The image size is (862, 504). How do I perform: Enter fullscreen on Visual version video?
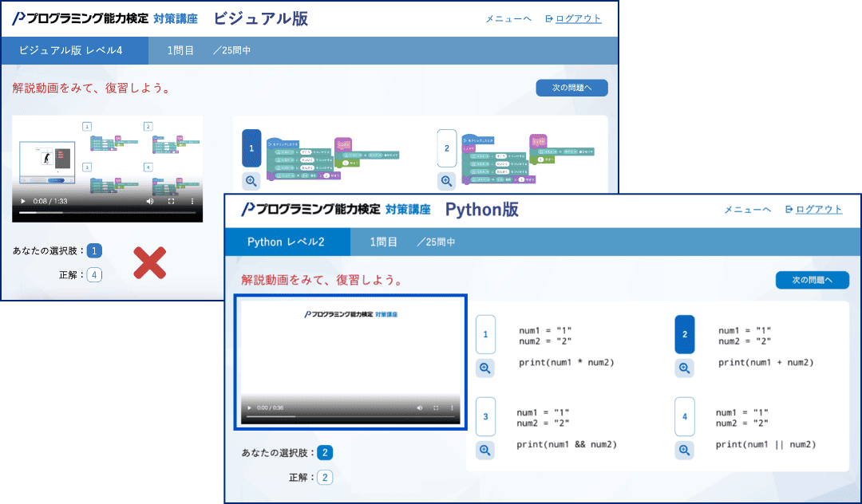pyautogui.click(x=171, y=201)
